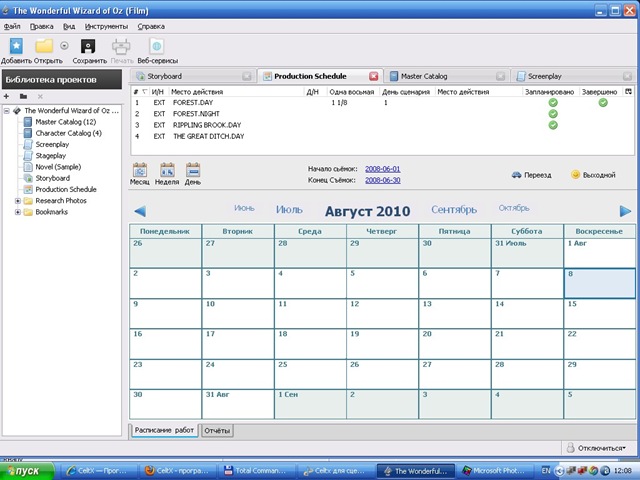Image resolution: width=640 pixels, height=480 pixels.
Task: Switch calendar to День (Day) view
Action: point(193,171)
